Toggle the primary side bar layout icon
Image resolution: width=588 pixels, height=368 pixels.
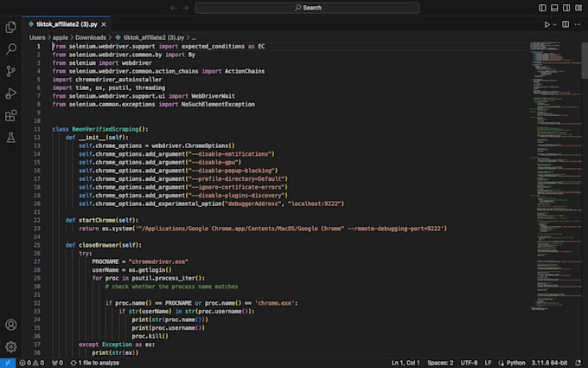point(542,8)
